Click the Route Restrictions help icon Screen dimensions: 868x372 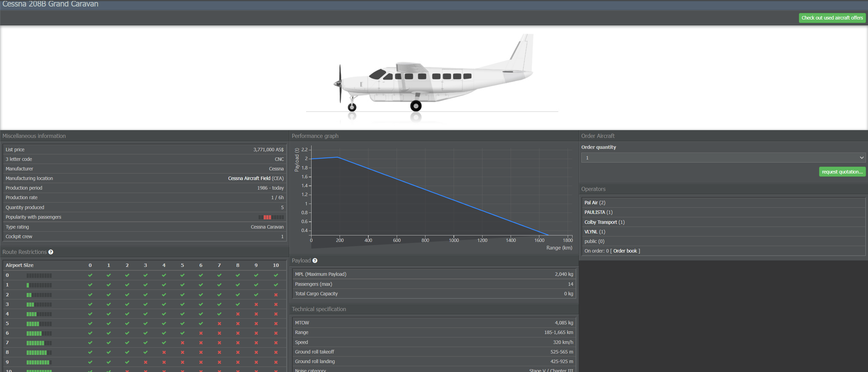(51, 252)
